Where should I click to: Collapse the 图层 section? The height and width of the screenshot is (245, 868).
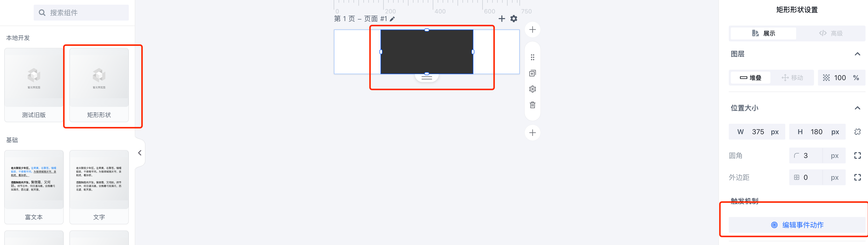858,54
